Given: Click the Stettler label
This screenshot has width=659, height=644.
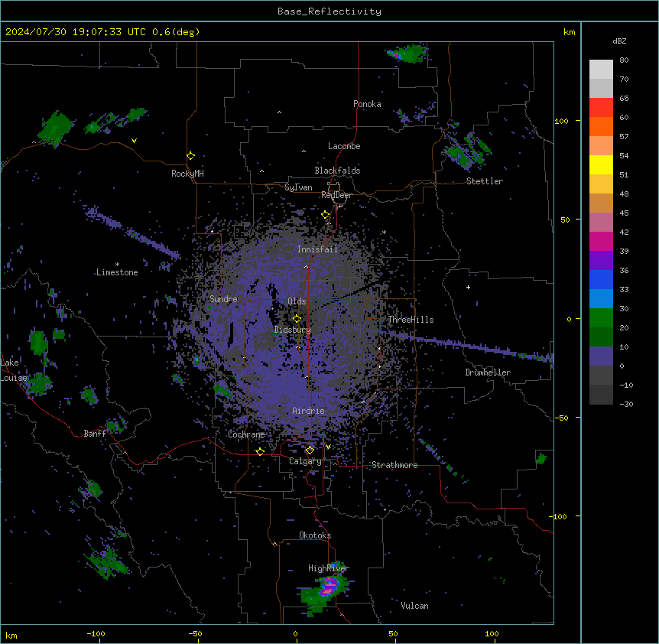Looking at the screenshot, I should coord(484,181).
